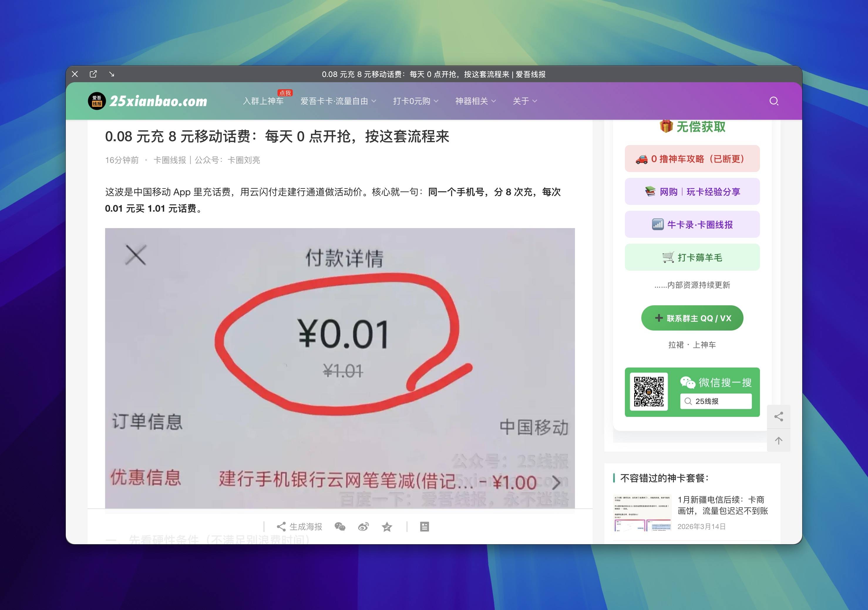Viewport: 868px width, 610px height.
Task: Click the shrink window arrow icon
Action: [112, 74]
